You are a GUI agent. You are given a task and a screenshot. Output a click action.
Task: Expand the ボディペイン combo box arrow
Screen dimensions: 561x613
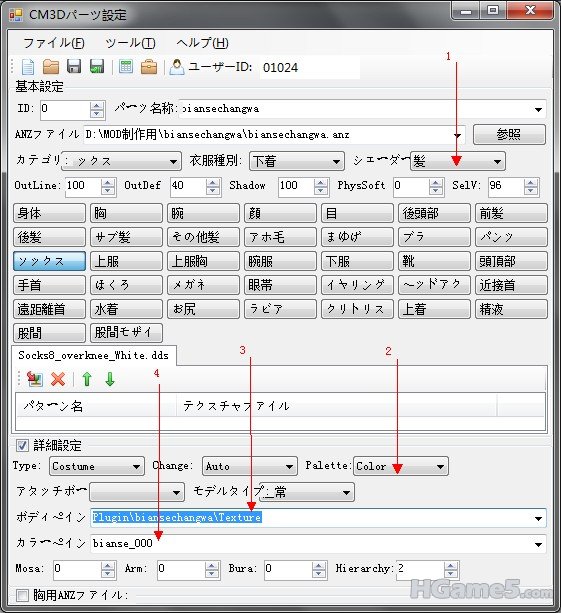[x=538, y=518]
